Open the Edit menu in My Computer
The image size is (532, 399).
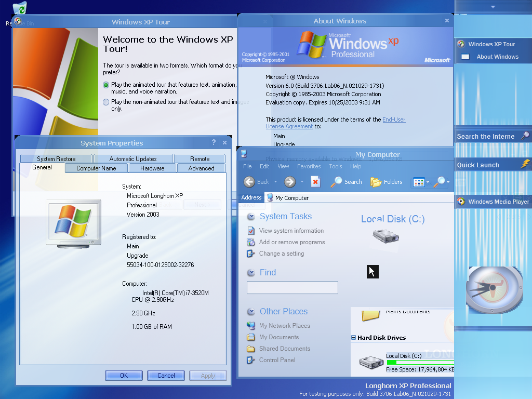tap(264, 166)
